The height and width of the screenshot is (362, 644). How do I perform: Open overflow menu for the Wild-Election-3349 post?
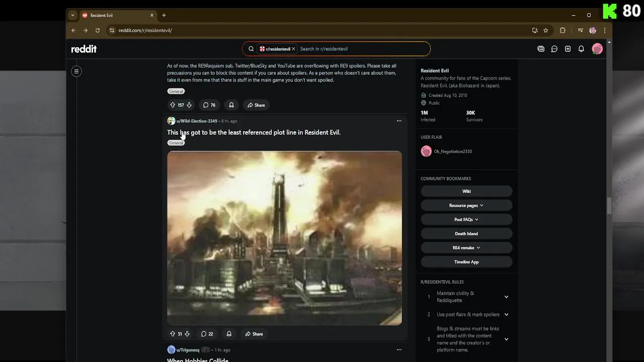399,121
